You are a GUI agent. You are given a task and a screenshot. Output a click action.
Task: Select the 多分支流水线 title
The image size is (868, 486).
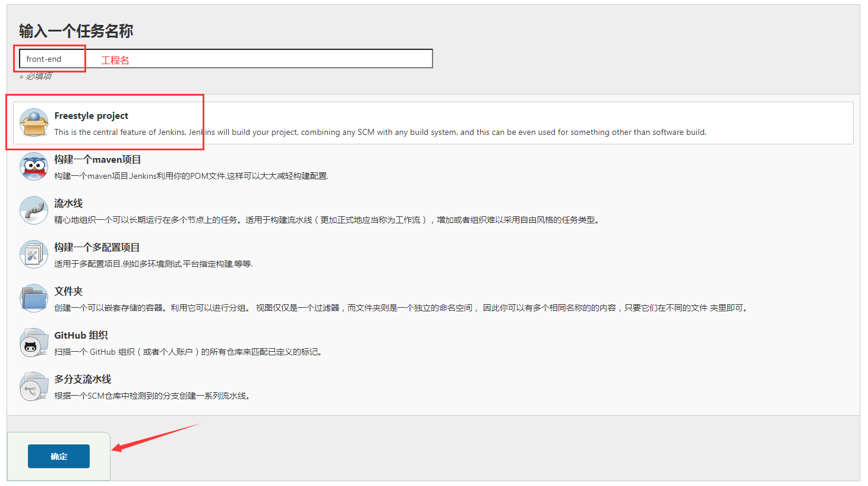[83, 380]
